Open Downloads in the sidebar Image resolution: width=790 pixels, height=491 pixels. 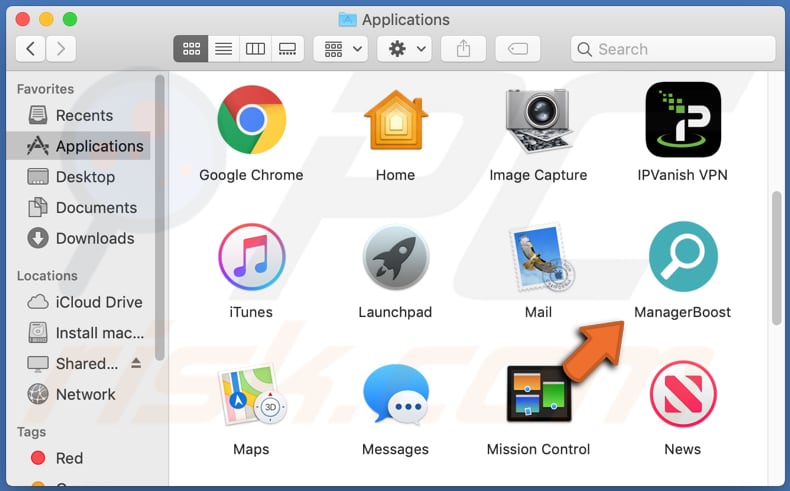pyautogui.click(x=78, y=238)
